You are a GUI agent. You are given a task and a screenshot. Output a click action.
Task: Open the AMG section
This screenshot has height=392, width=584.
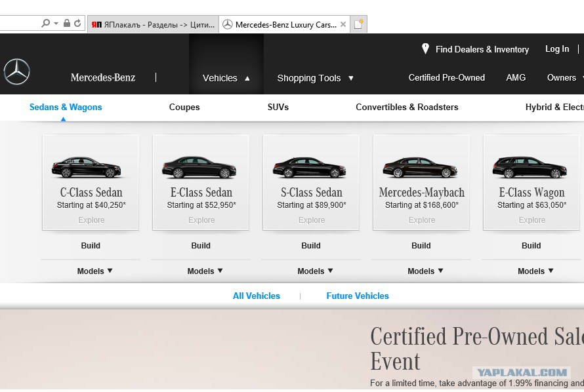pos(516,77)
